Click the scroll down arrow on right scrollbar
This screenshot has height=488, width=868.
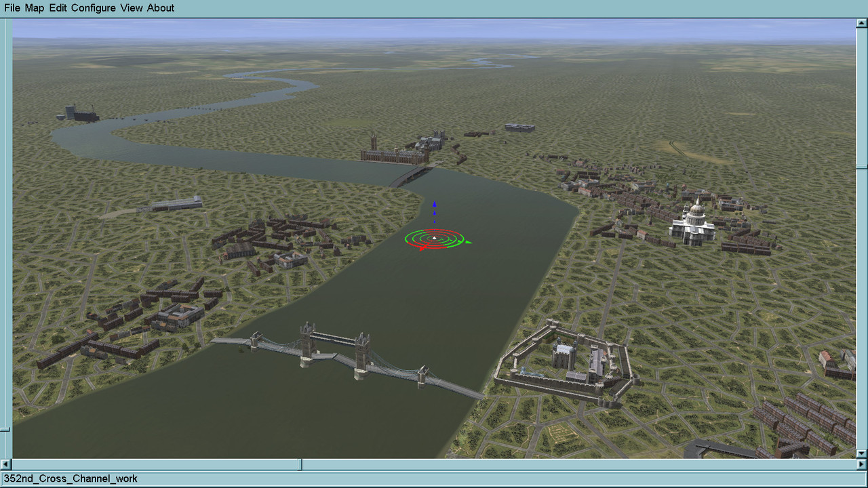[862, 453]
